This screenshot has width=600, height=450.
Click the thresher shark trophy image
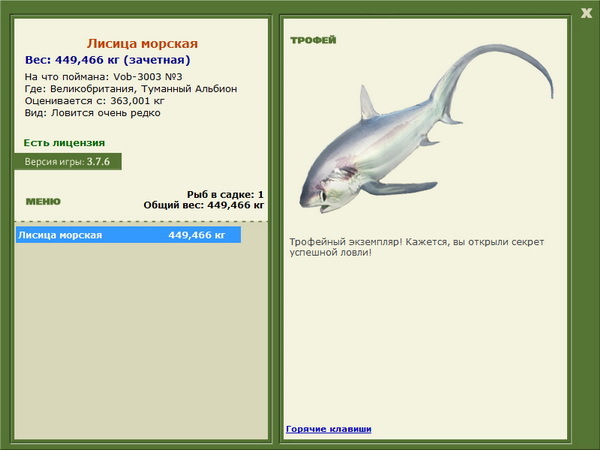point(426,129)
